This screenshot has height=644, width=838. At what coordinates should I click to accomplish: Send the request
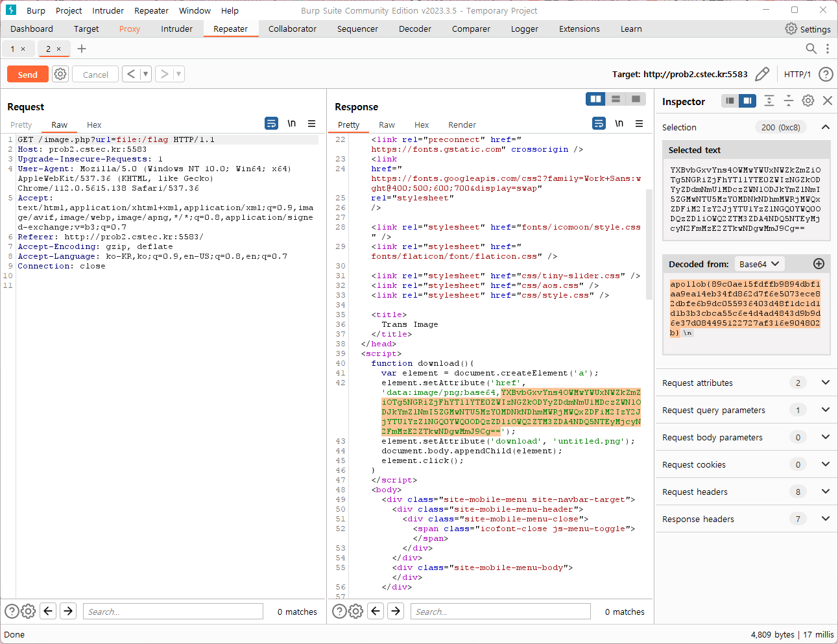coord(28,75)
